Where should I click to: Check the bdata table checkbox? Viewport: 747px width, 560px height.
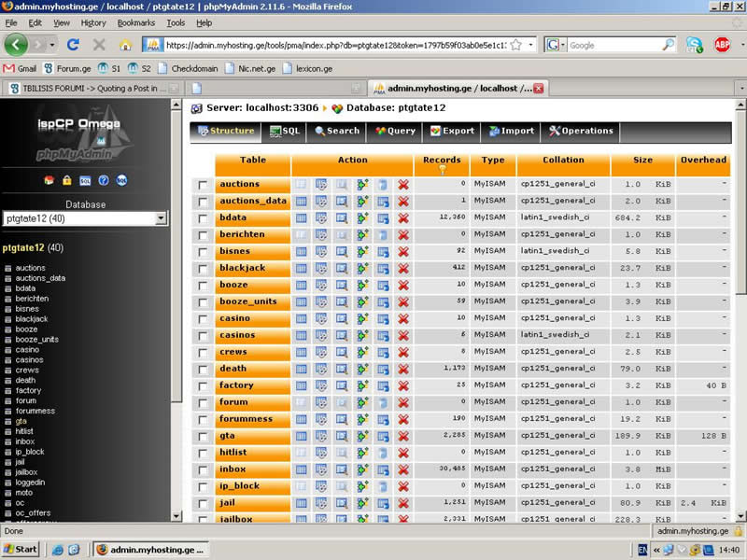coord(203,218)
